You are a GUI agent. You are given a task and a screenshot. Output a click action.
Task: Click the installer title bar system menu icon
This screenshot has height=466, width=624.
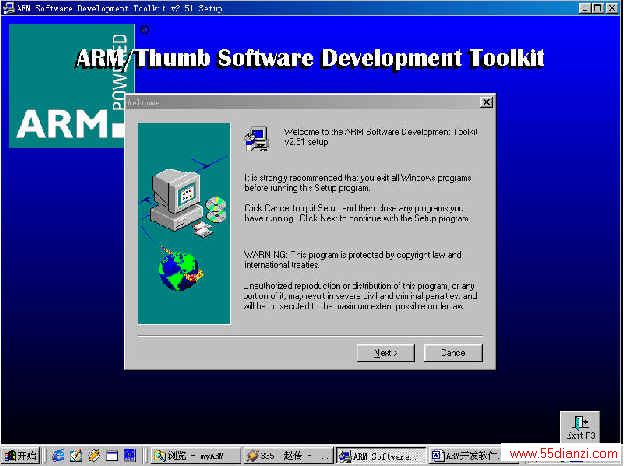pyautogui.click(x=8, y=8)
